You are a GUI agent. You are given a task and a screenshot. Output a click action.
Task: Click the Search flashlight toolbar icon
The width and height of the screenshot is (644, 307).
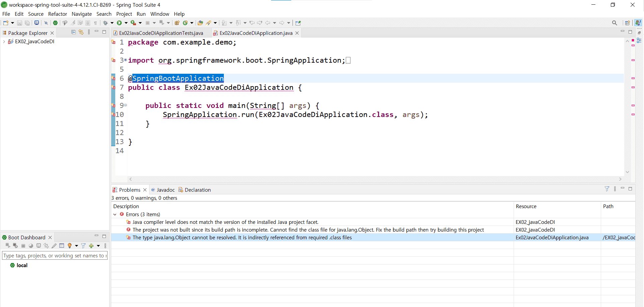(208, 23)
